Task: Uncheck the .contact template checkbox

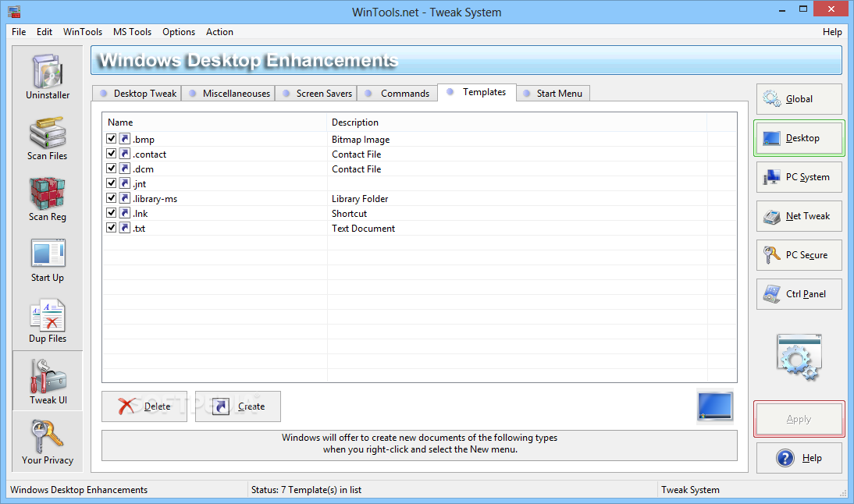Action: (x=111, y=154)
